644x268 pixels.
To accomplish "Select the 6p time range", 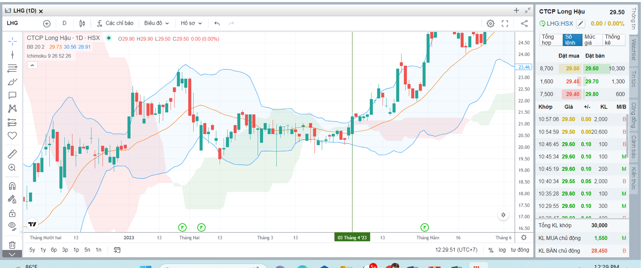I will click(x=54, y=250).
